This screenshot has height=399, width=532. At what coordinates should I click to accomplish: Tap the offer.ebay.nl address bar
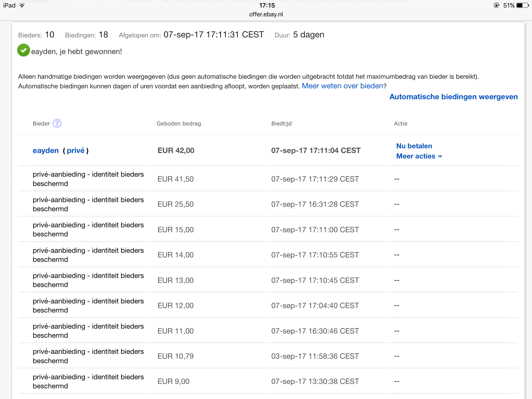[x=266, y=15]
